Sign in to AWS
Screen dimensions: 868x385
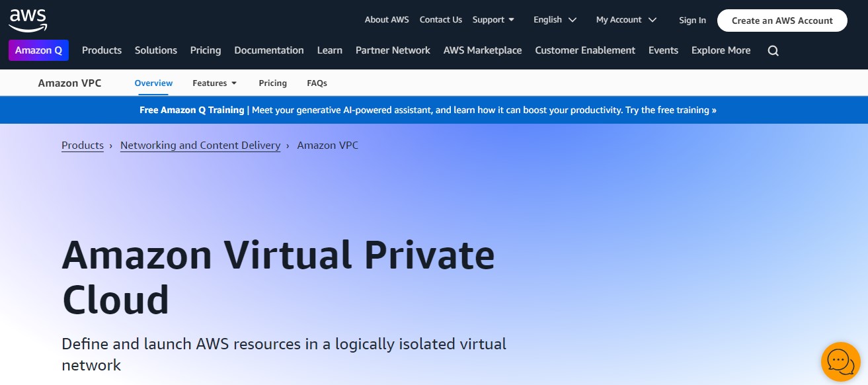pyautogui.click(x=692, y=21)
